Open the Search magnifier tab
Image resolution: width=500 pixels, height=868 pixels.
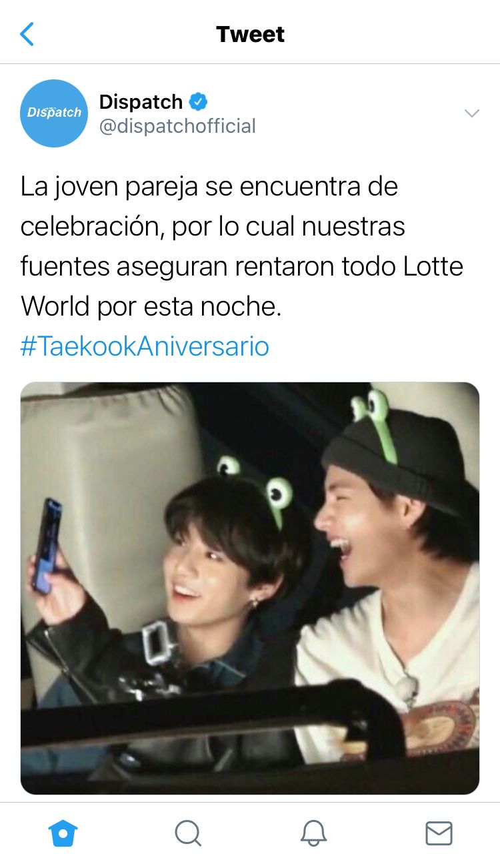(x=187, y=833)
